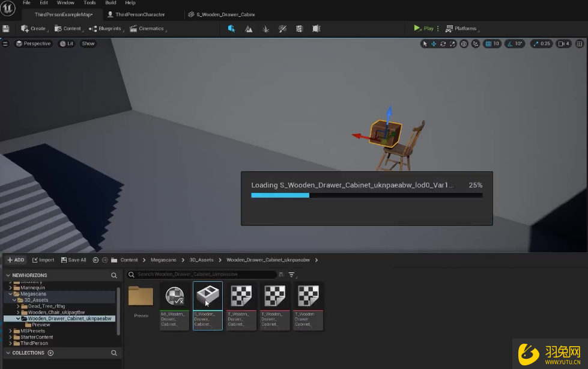
Task: Expand the StarterContent folder in the tree
Action: (x=11, y=337)
